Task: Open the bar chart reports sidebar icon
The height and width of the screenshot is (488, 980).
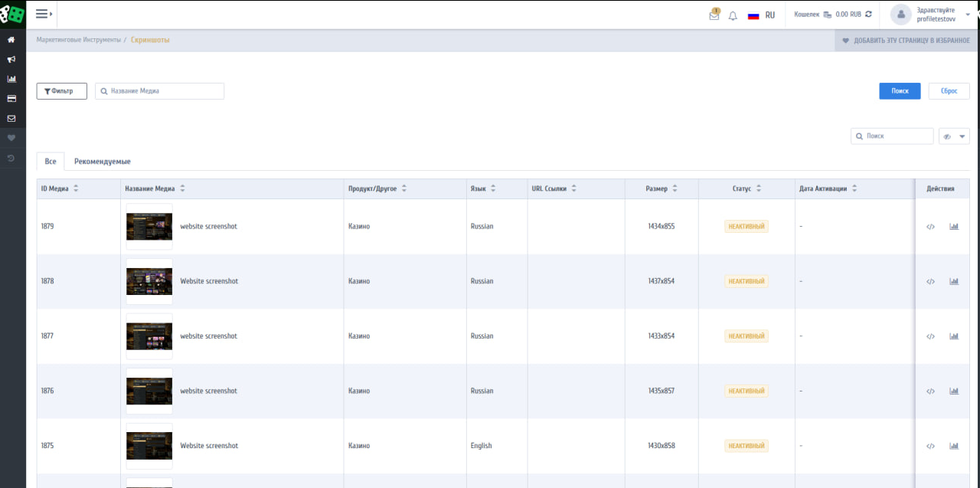Action: (x=11, y=79)
